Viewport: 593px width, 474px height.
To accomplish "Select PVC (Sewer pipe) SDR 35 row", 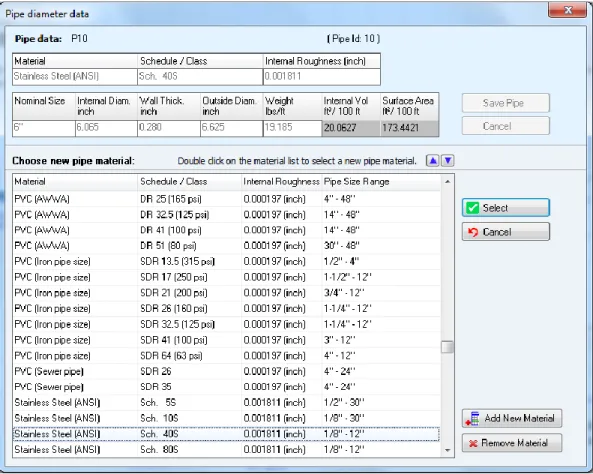I will click(x=227, y=387).
